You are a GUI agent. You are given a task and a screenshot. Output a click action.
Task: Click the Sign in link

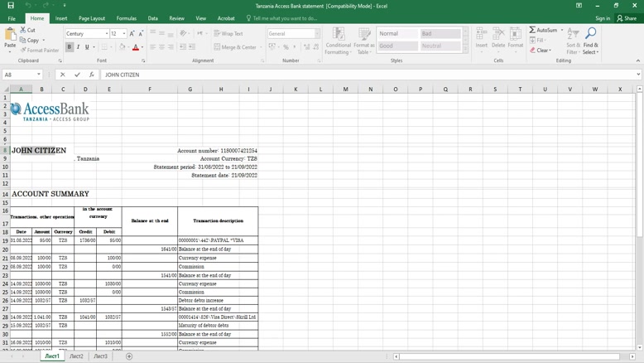point(603,18)
